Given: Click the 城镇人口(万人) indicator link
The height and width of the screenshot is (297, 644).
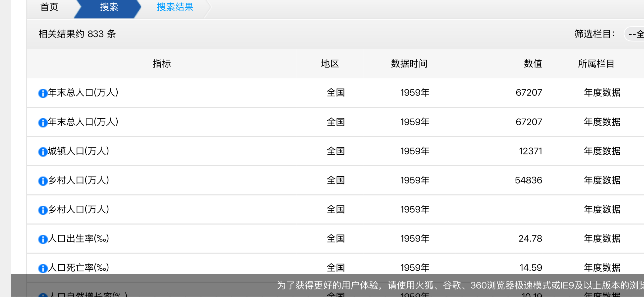Looking at the screenshot, I should point(79,151).
